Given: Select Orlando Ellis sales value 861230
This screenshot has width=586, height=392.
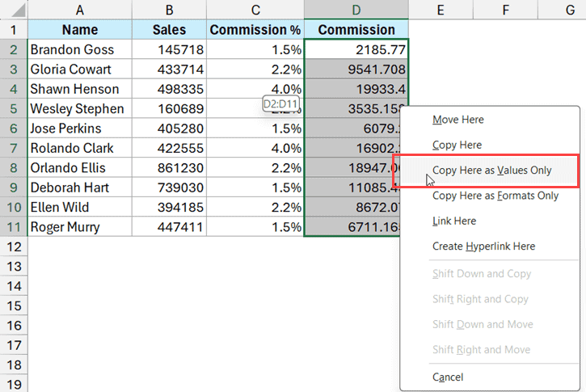Looking at the screenshot, I should [169, 168].
